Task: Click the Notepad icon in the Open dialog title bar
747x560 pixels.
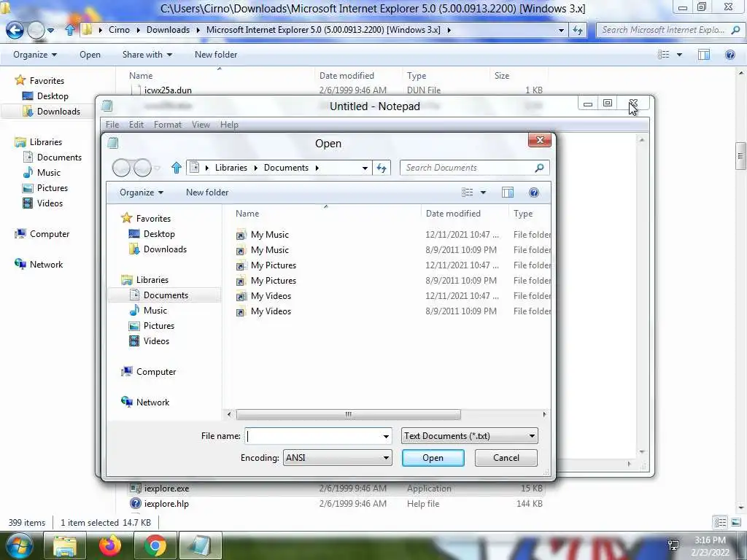Action: pos(113,143)
